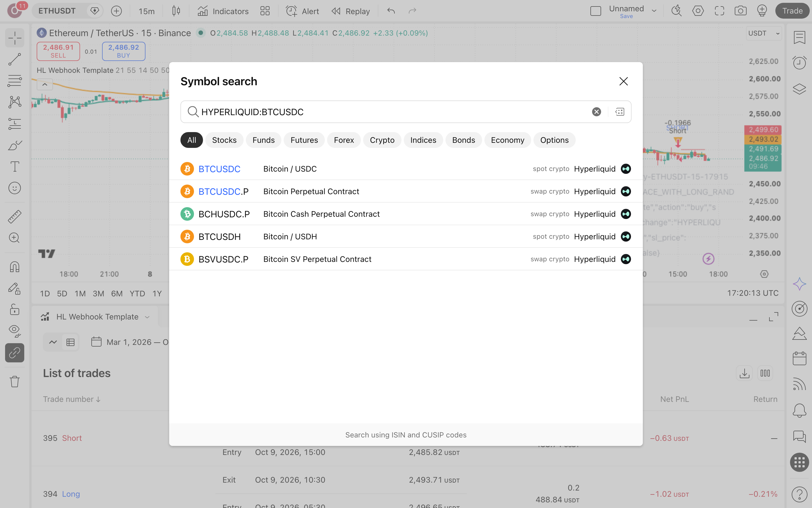
Task: Select the BTCUSDC spot Hyperliquid result
Action: [406, 169]
